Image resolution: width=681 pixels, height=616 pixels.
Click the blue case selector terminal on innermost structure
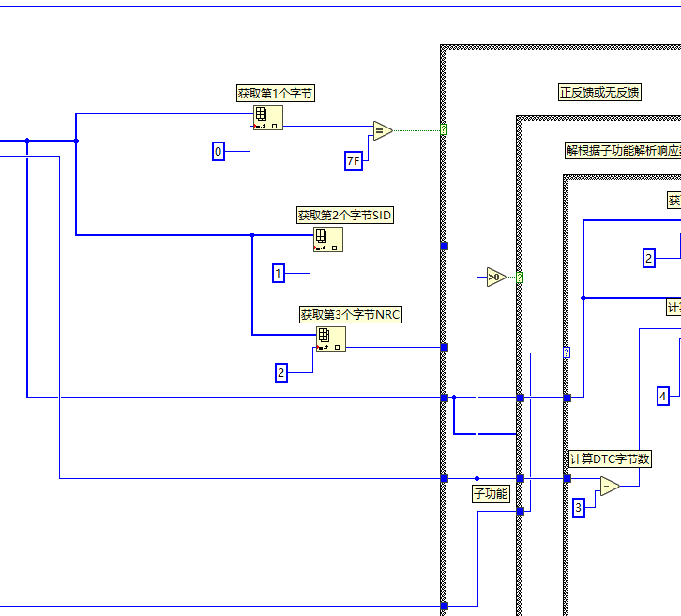pyautogui.click(x=567, y=353)
